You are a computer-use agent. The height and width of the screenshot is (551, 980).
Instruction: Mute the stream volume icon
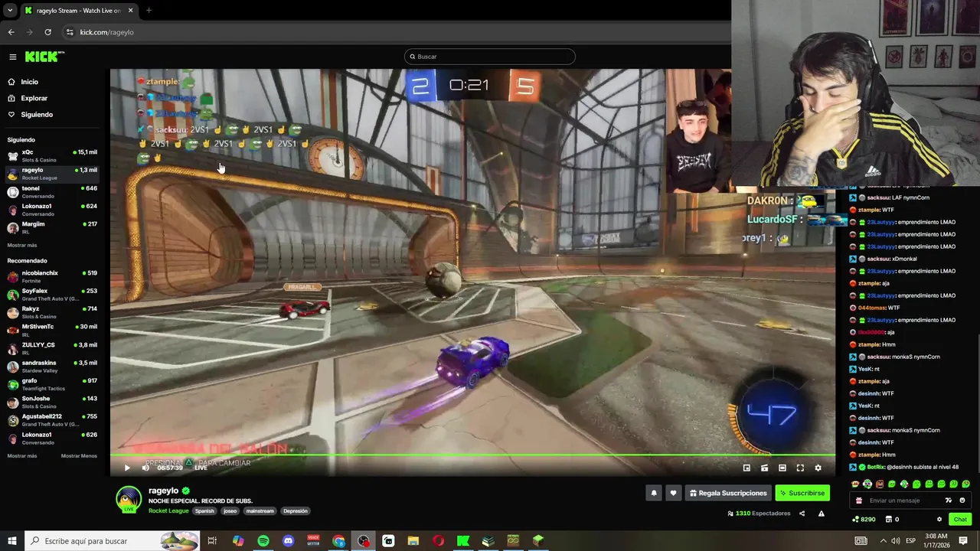pyautogui.click(x=145, y=468)
